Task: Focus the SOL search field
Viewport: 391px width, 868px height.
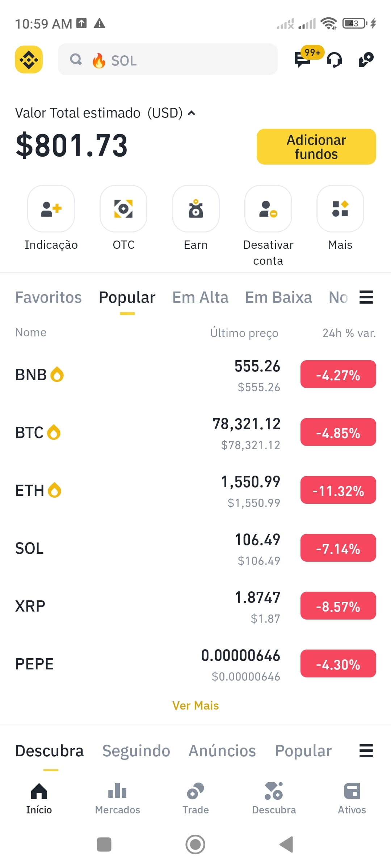Action: tap(168, 60)
